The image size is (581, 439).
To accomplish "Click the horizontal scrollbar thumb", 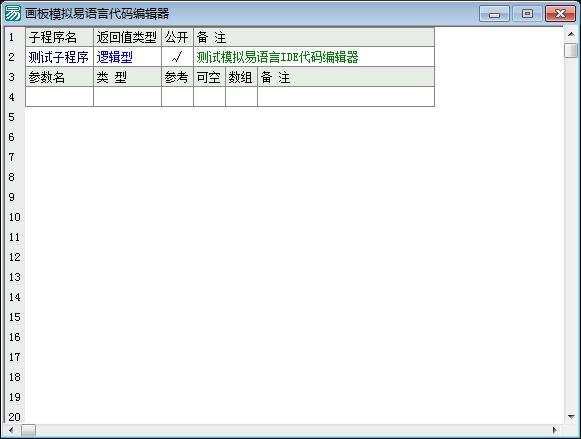I will coord(28,430).
